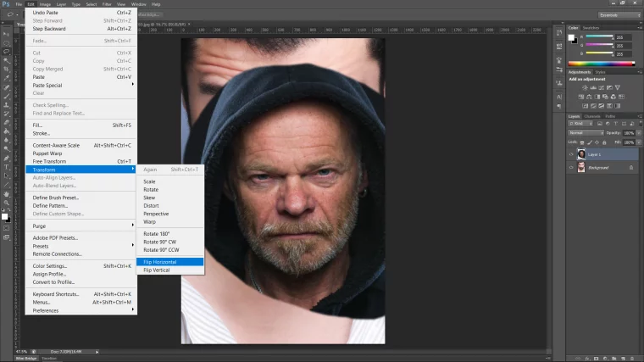This screenshot has width=644, height=362.
Task: Switch to the Paths tab
Action: point(610,116)
